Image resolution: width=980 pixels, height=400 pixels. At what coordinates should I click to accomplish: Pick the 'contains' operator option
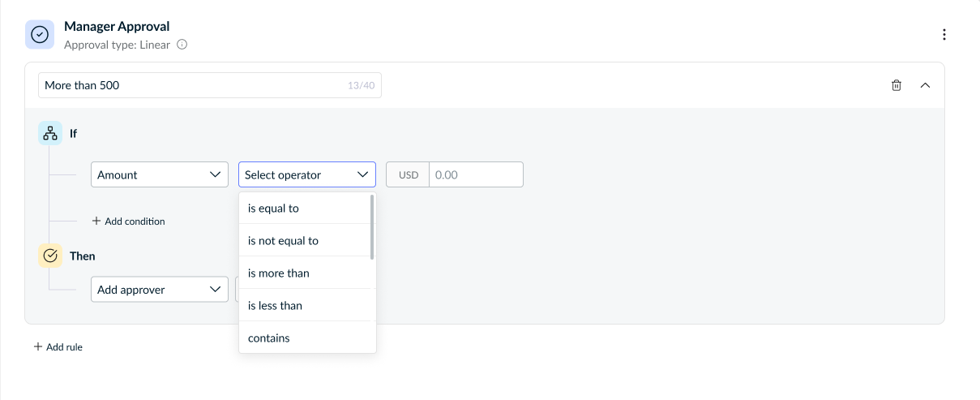[268, 338]
